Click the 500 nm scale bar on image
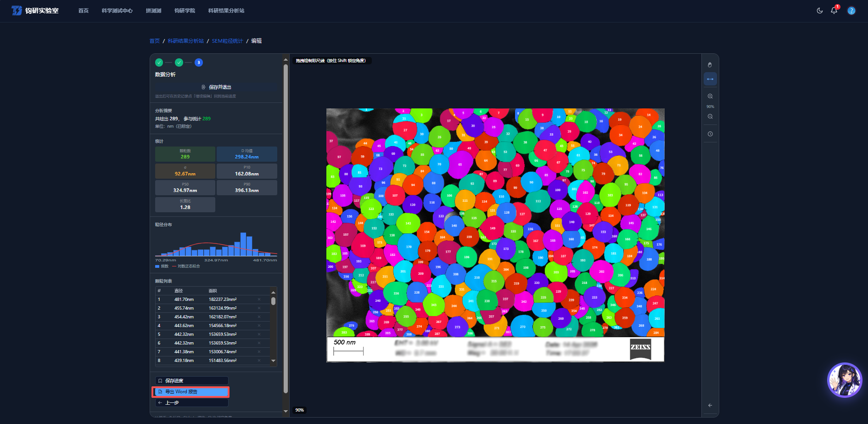Screen dimensions: 868x424 tap(348, 347)
